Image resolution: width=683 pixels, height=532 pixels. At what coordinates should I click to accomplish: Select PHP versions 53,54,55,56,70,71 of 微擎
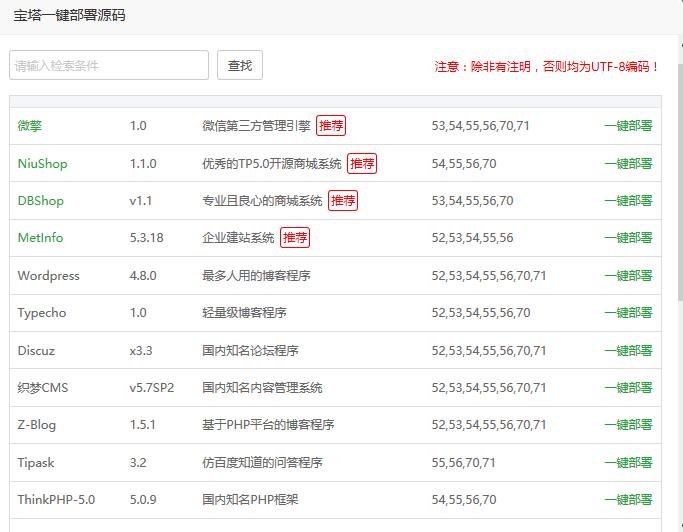coord(480,126)
